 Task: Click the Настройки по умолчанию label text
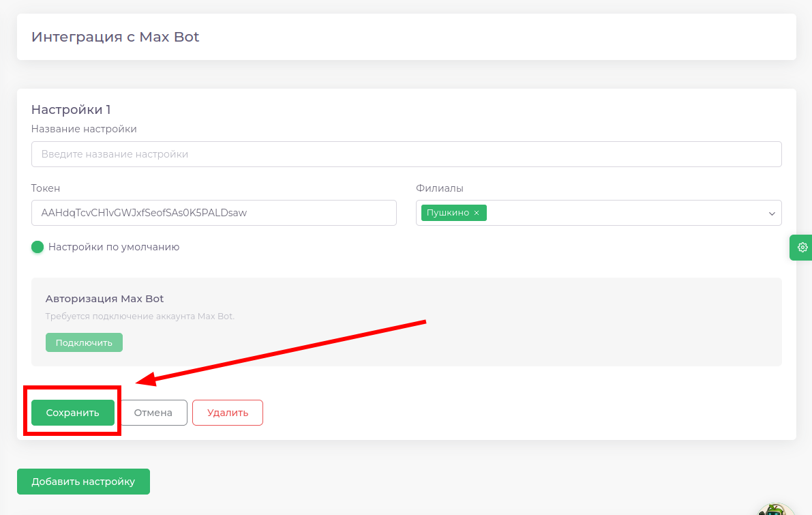coord(113,247)
